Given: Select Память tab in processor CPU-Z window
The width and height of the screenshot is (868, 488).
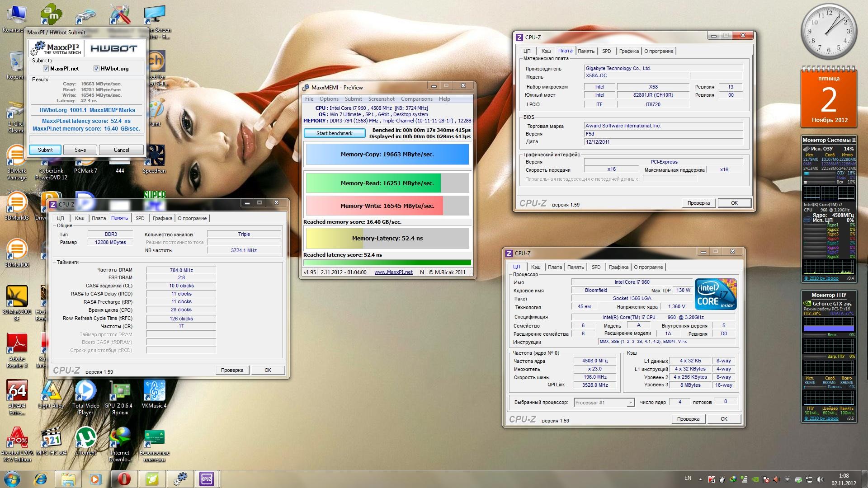Looking at the screenshot, I should pos(576,267).
